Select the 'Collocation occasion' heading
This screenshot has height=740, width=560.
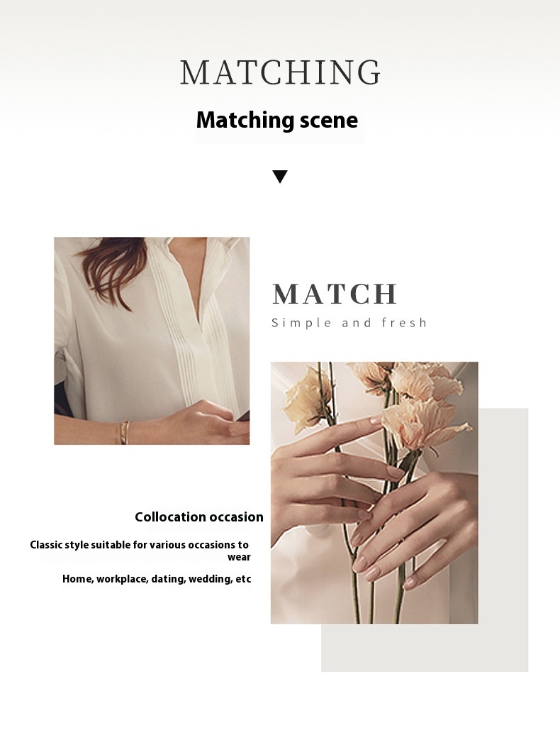199,517
